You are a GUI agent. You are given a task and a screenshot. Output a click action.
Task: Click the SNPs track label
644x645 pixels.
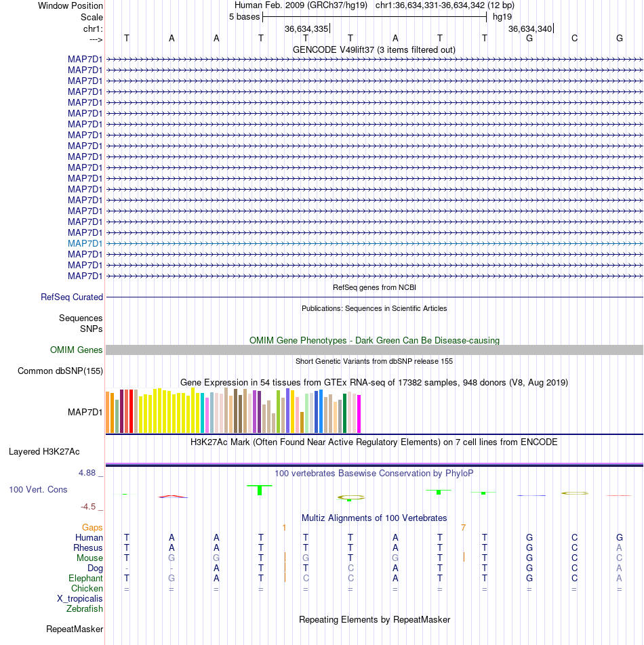92,329
